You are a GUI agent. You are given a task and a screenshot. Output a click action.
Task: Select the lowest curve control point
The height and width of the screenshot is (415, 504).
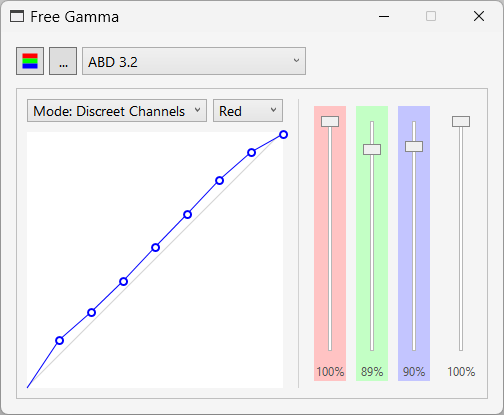click(x=60, y=341)
